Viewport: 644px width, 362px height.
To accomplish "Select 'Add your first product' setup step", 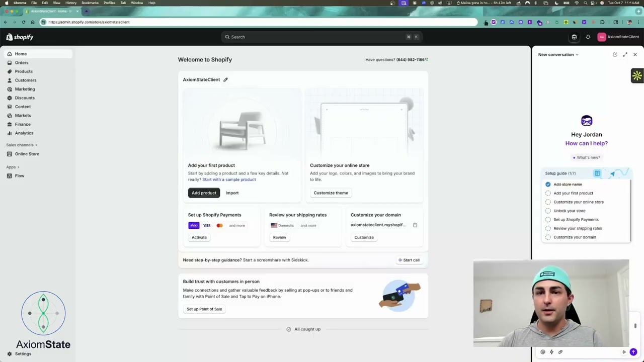I will [x=573, y=193].
